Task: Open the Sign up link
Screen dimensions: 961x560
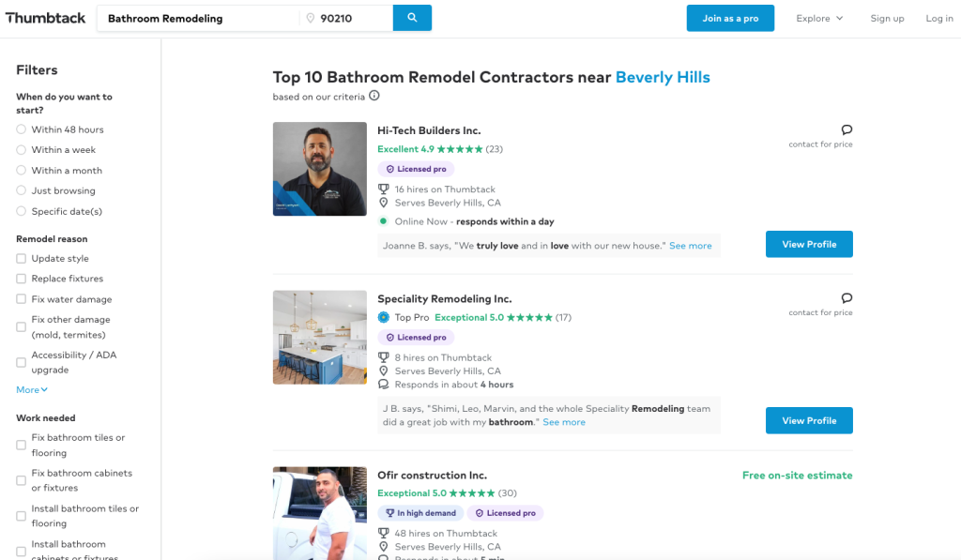Action: pos(887,19)
